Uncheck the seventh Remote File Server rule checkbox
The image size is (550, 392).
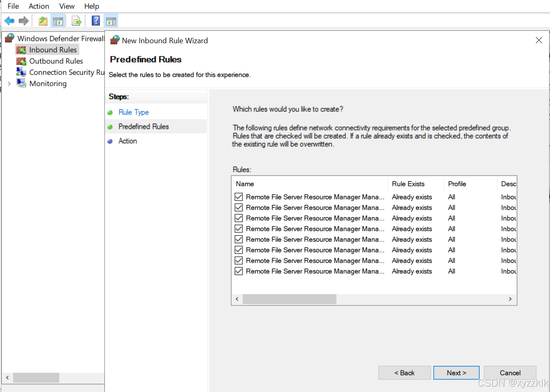(239, 260)
